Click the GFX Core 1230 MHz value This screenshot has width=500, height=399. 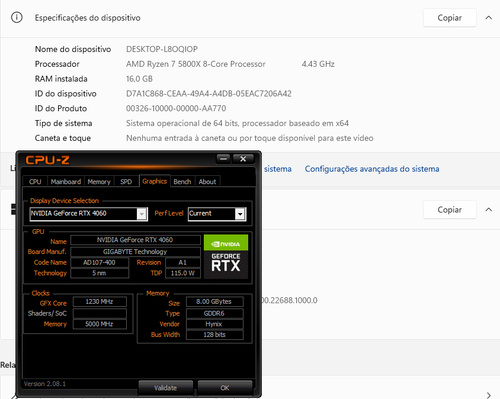coord(99,302)
